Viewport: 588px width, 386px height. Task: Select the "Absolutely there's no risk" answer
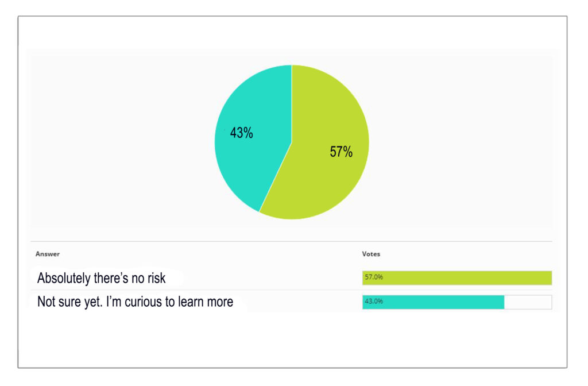(101, 279)
